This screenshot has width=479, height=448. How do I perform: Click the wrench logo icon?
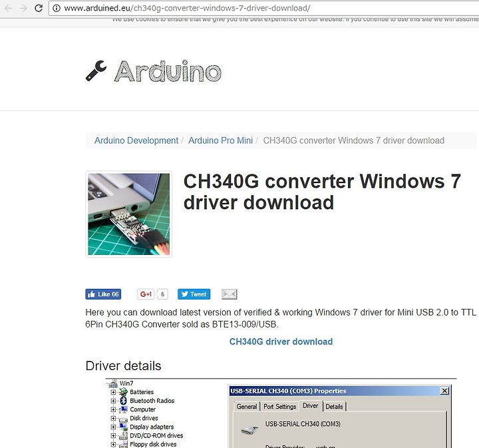96,71
